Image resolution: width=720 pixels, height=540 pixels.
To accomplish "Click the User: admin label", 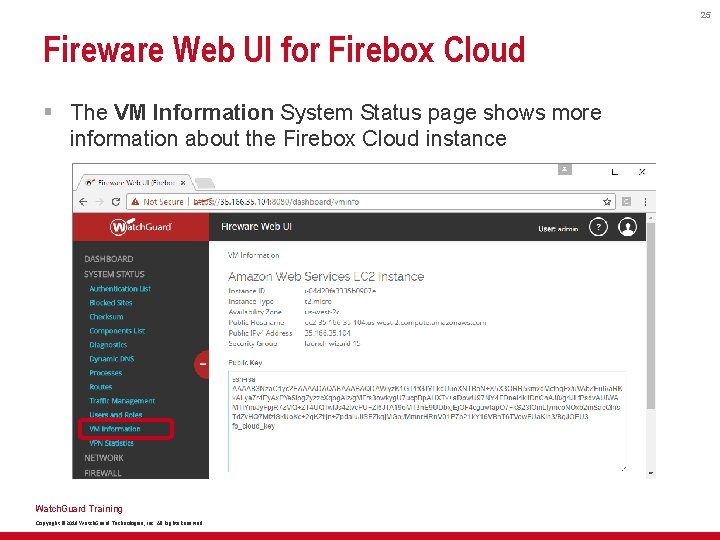I will [558, 228].
